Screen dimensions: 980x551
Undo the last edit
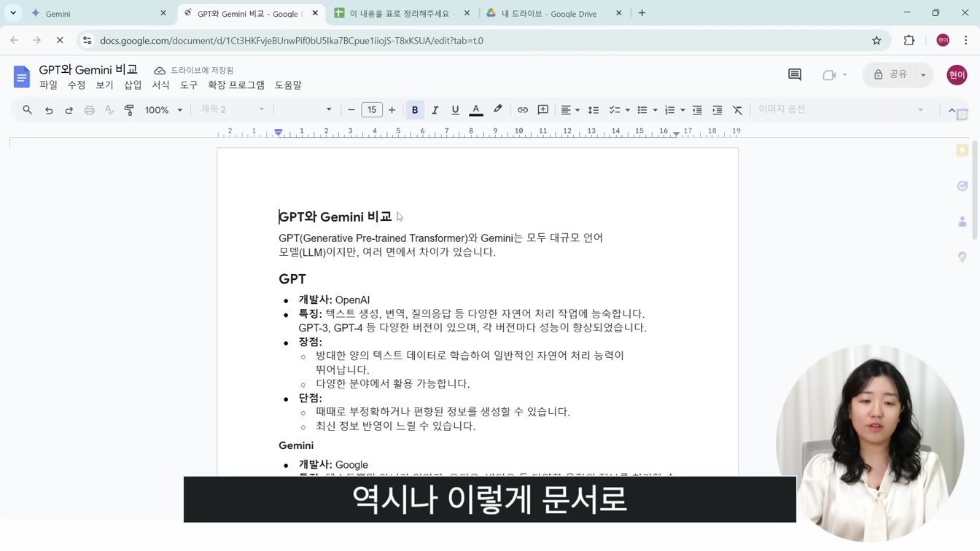point(49,110)
